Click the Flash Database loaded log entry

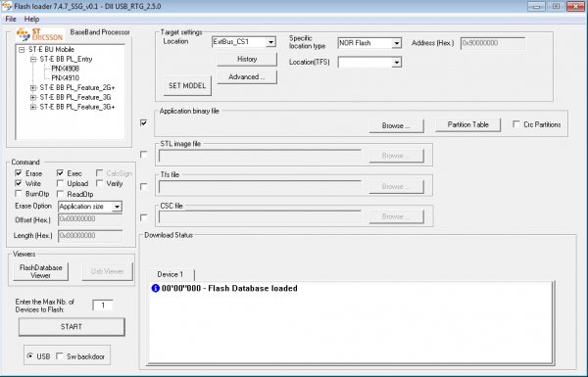(229, 288)
